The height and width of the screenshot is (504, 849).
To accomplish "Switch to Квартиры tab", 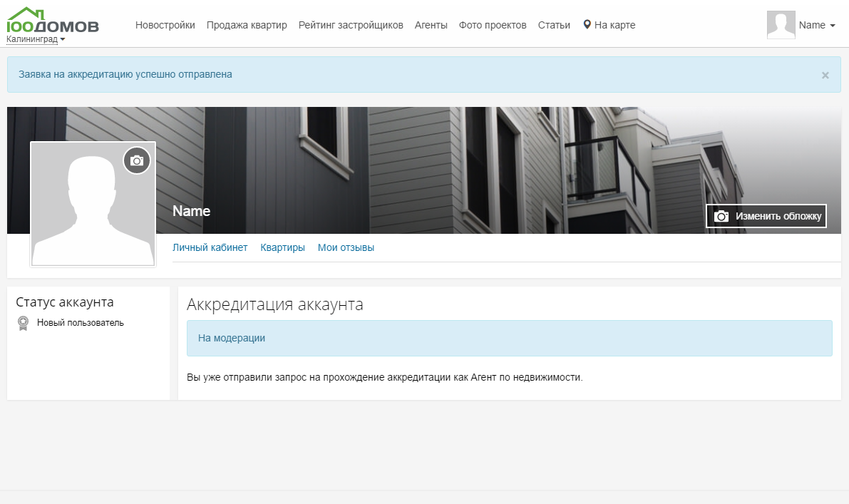I will [x=282, y=247].
